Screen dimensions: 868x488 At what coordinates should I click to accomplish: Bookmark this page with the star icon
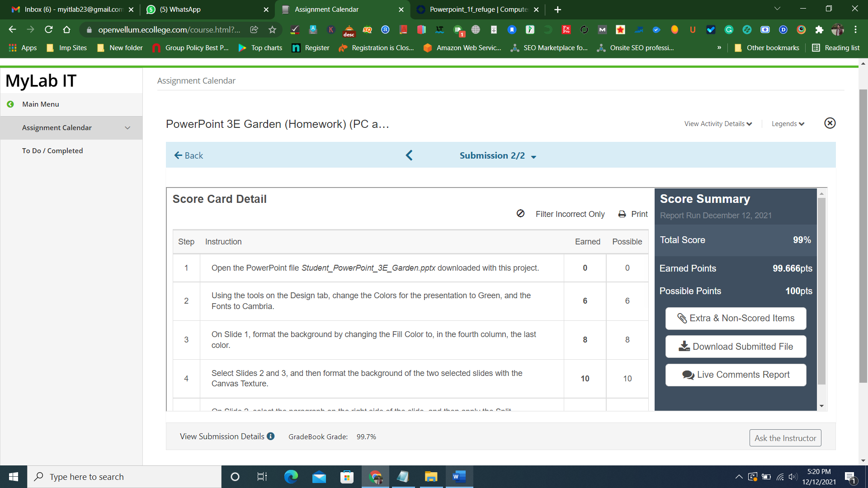pos(272,30)
